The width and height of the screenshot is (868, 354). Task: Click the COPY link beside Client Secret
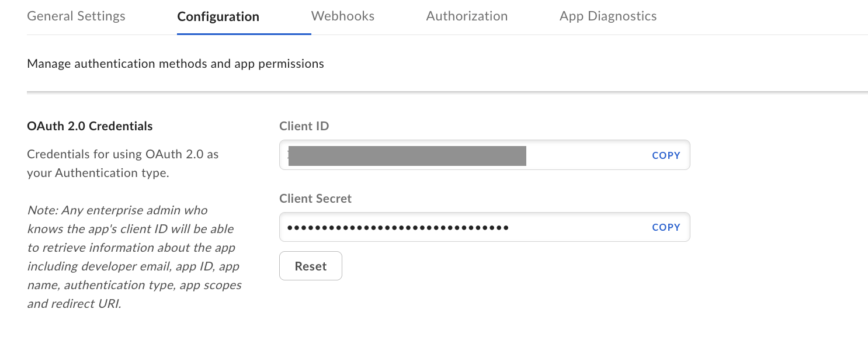(665, 227)
